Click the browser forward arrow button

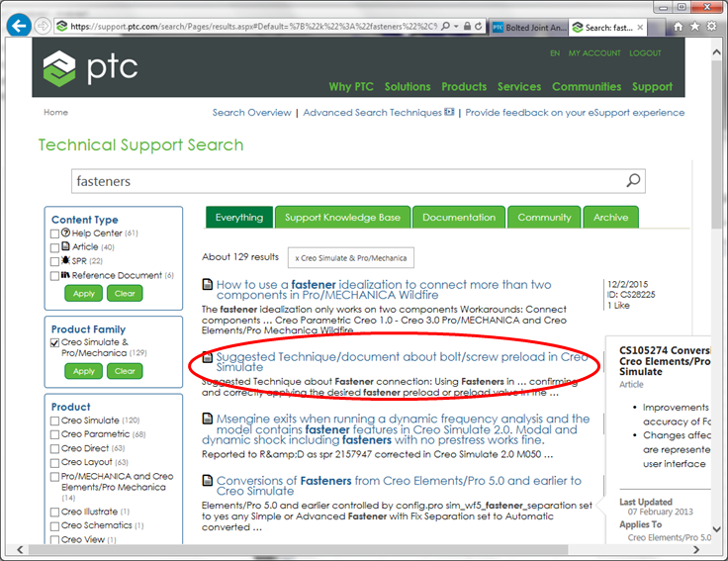click(x=43, y=26)
